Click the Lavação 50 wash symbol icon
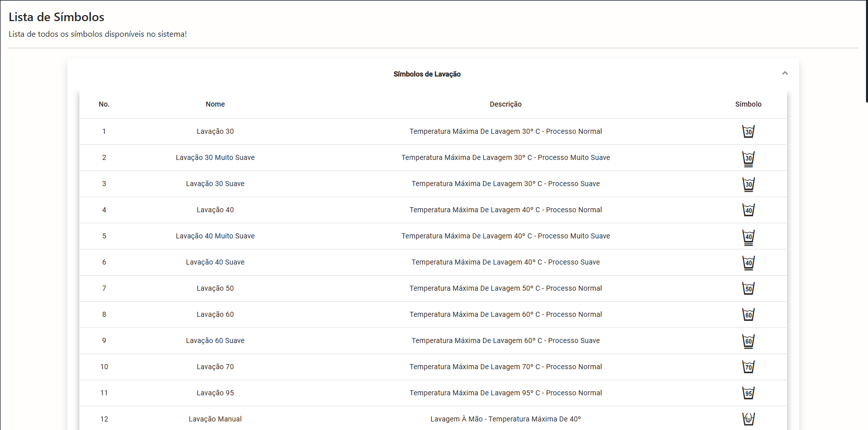 (748, 288)
